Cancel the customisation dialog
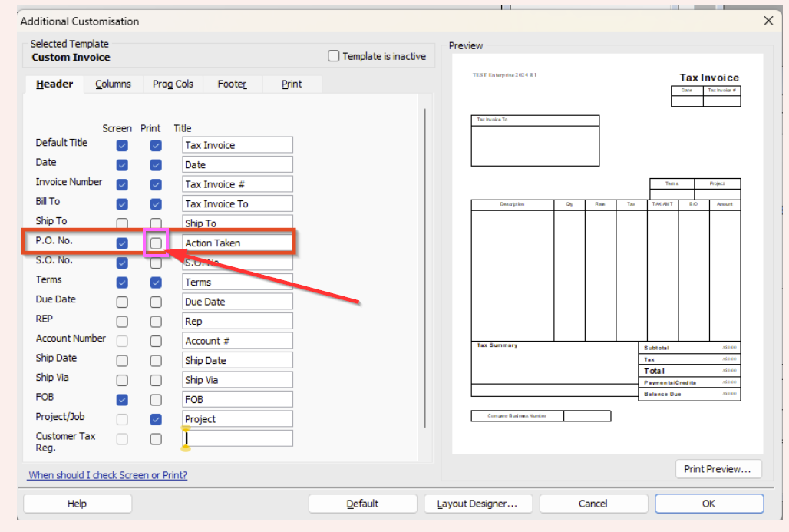This screenshot has width=789, height=532. coord(593,504)
